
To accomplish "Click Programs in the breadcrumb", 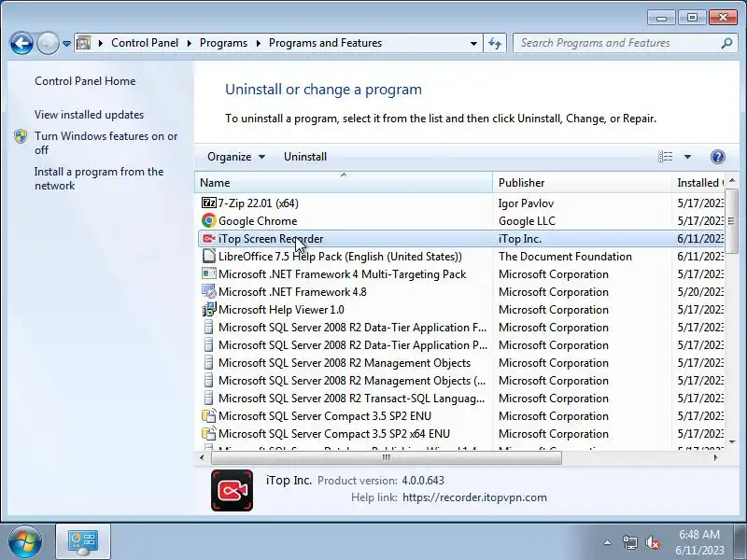I will (223, 43).
